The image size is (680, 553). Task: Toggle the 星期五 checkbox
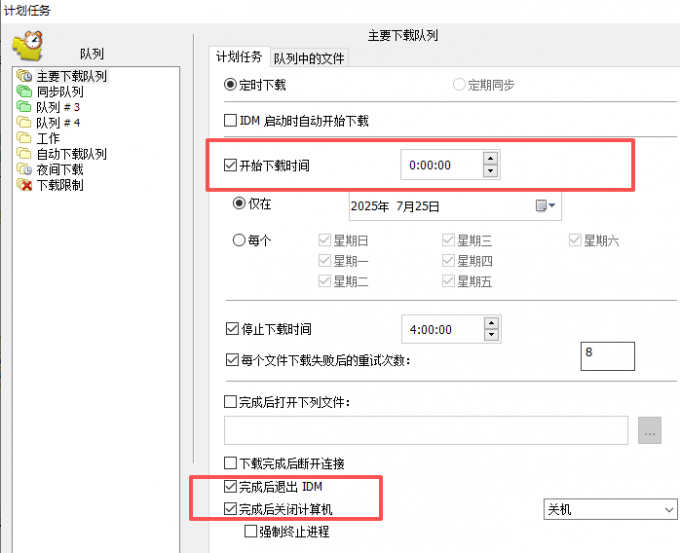pyautogui.click(x=448, y=281)
